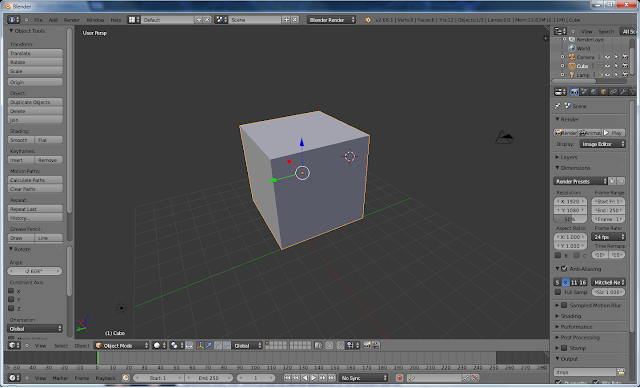
Task: Click the OpenGL render image icon
Action: [x=367, y=346]
